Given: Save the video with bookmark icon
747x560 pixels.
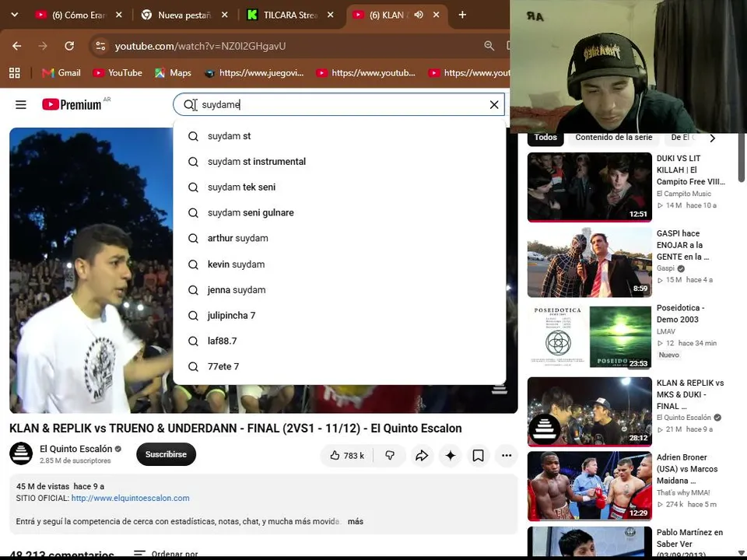Looking at the screenshot, I should (479, 456).
